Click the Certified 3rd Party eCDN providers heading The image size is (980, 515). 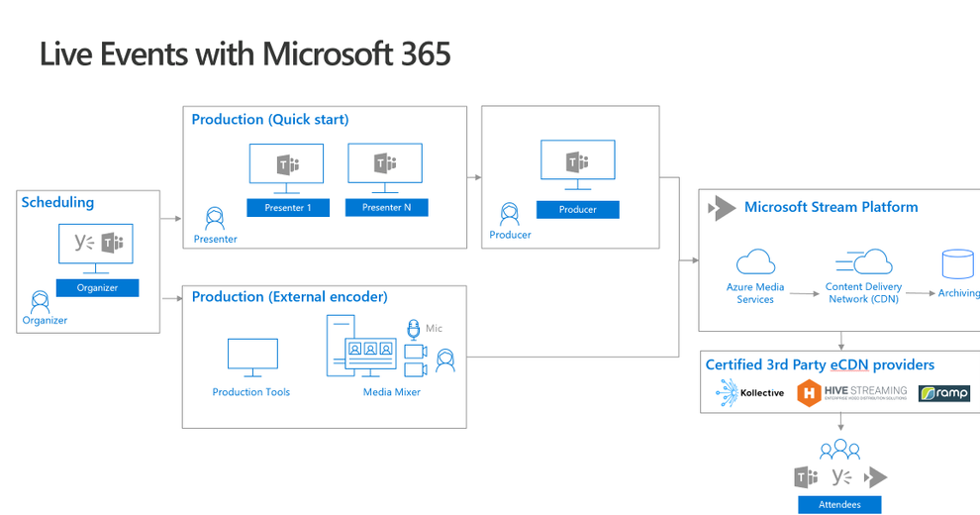(820, 364)
